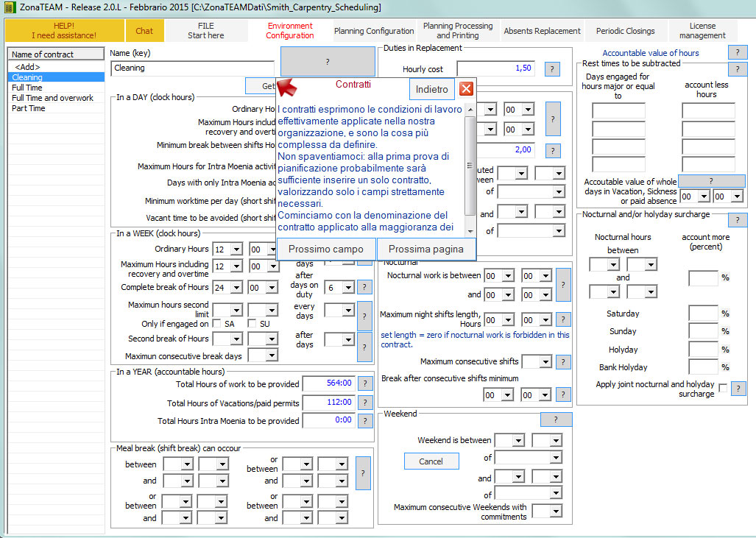Click scroll-down arrow of Contratti help text
Image resolution: width=756 pixels, height=538 pixels.
coord(470,231)
